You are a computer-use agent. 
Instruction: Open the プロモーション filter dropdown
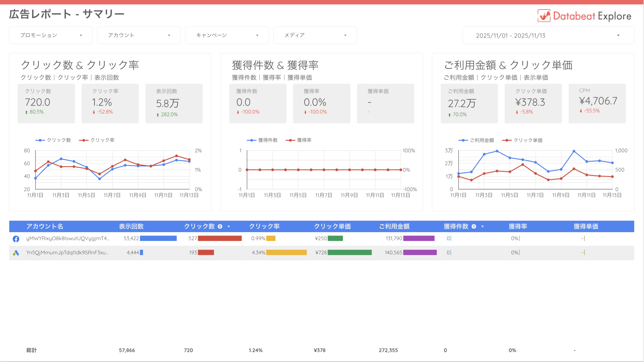click(50, 35)
